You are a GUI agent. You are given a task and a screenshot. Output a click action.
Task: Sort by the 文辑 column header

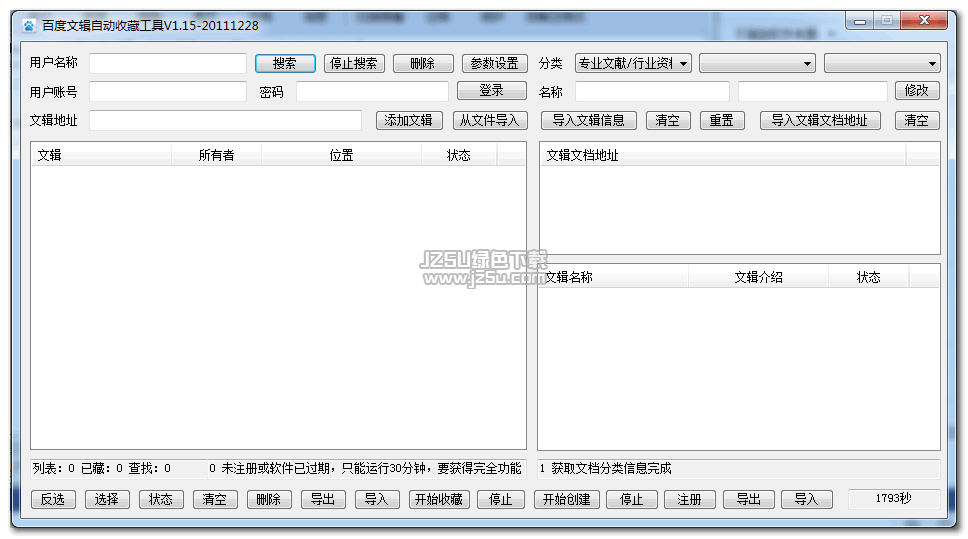point(101,155)
